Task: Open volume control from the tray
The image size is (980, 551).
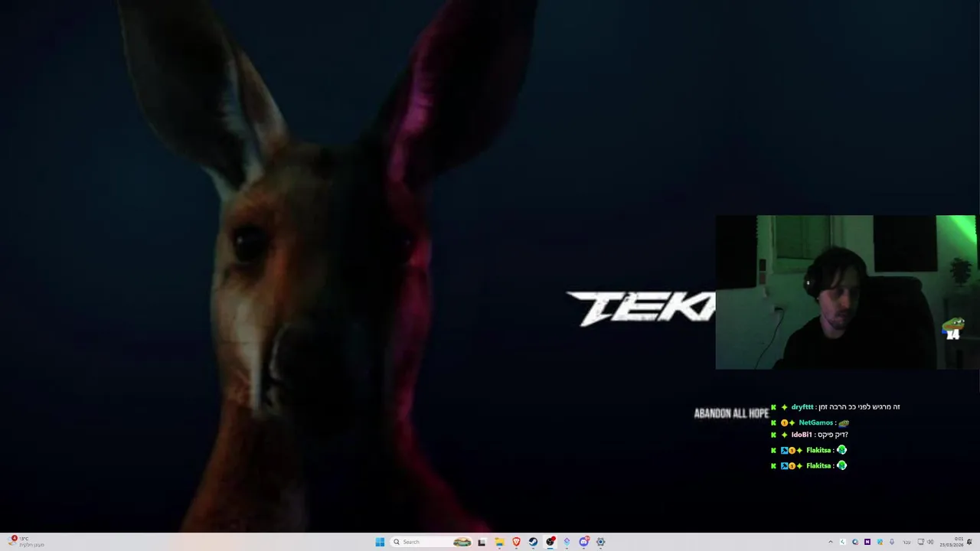Action: click(x=931, y=542)
